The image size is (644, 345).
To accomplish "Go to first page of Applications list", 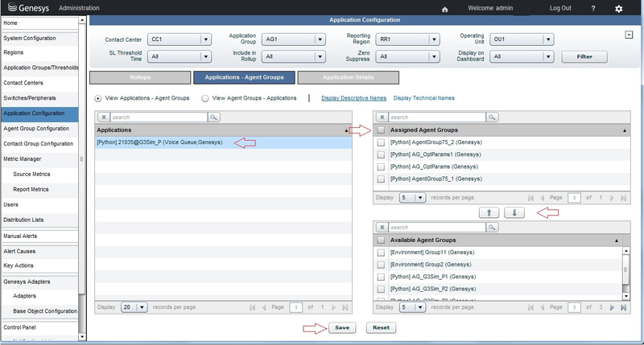I will click(252, 307).
